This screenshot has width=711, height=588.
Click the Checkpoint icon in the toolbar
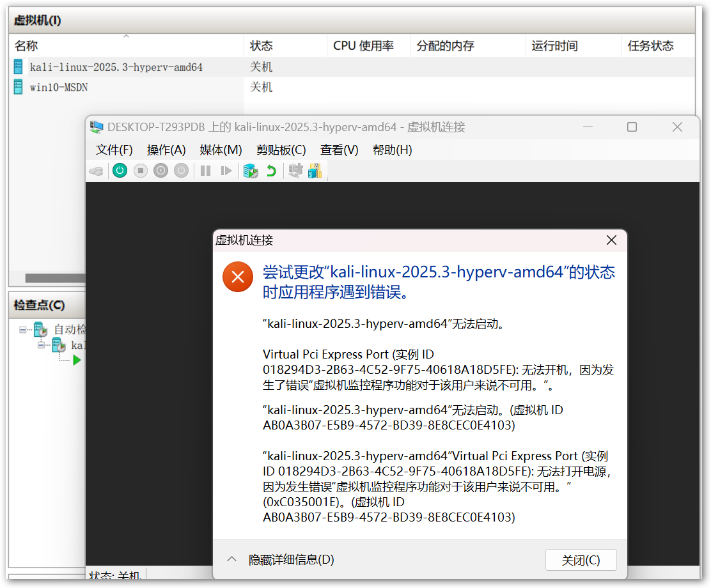pyautogui.click(x=251, y=171)
